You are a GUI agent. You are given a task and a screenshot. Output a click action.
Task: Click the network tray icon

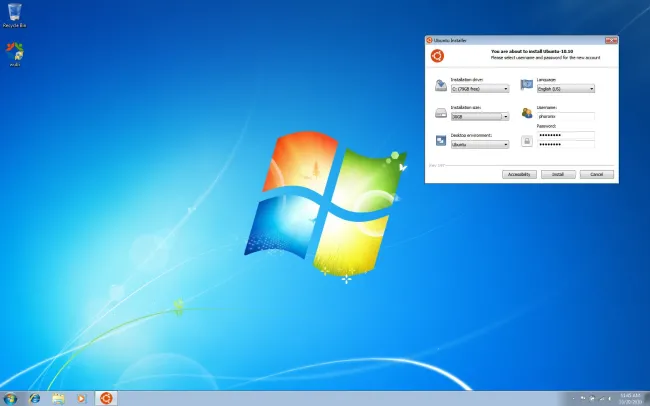click(602, 399)
